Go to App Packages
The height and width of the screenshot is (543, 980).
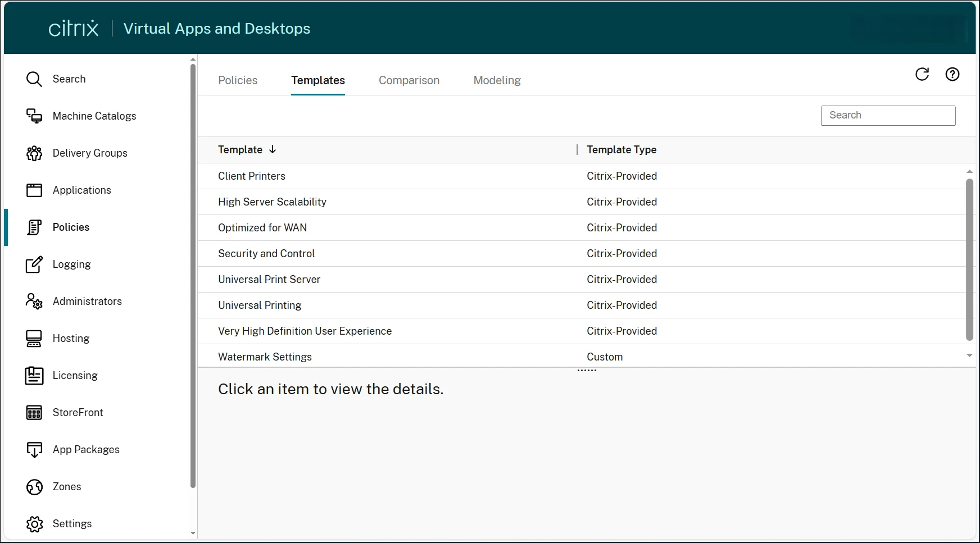pos(86,450)
